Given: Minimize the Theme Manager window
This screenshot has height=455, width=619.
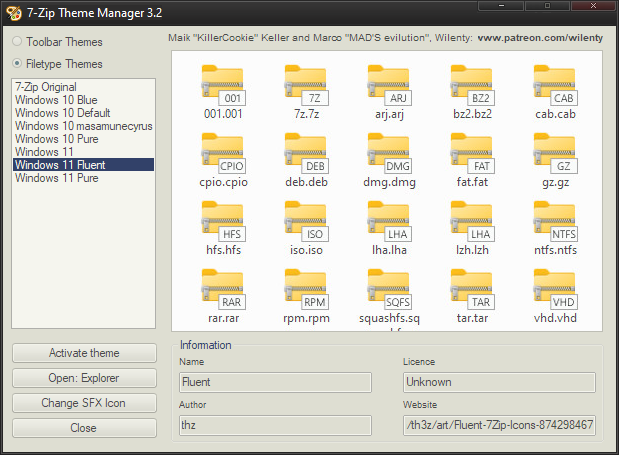Looking at the screenshot, I should pyautogui.click(x=501, y=6).
